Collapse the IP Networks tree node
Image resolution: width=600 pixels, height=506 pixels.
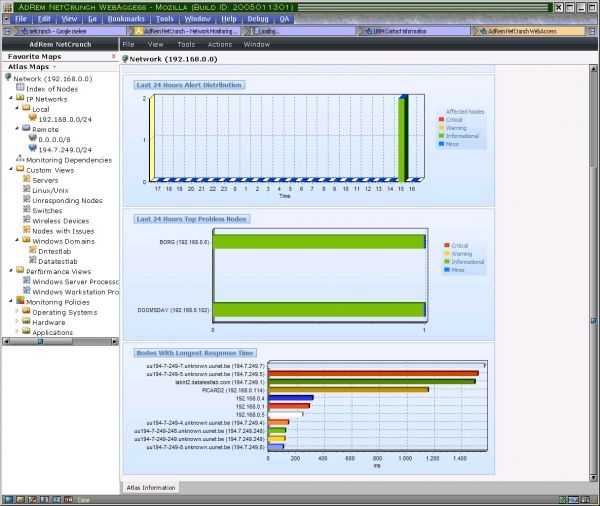coord(11,98)
